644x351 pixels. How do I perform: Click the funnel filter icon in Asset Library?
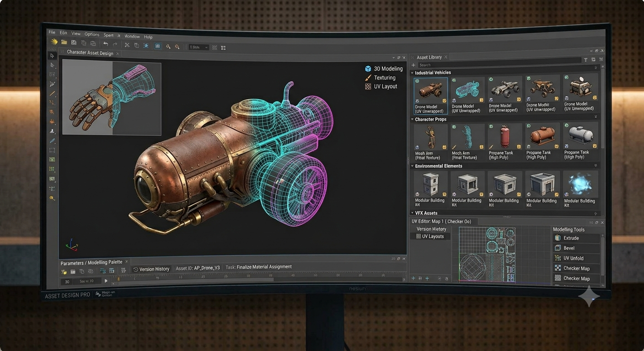coord(585,60)
